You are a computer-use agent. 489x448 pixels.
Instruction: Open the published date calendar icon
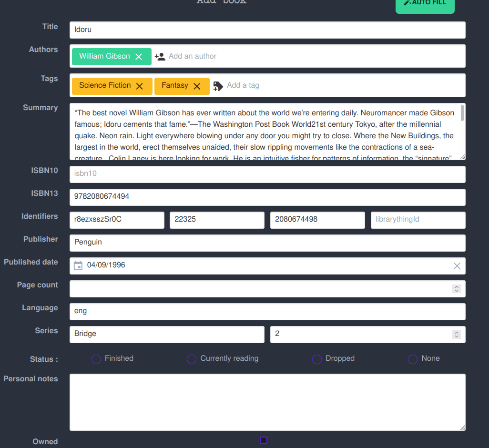point(78,265)
